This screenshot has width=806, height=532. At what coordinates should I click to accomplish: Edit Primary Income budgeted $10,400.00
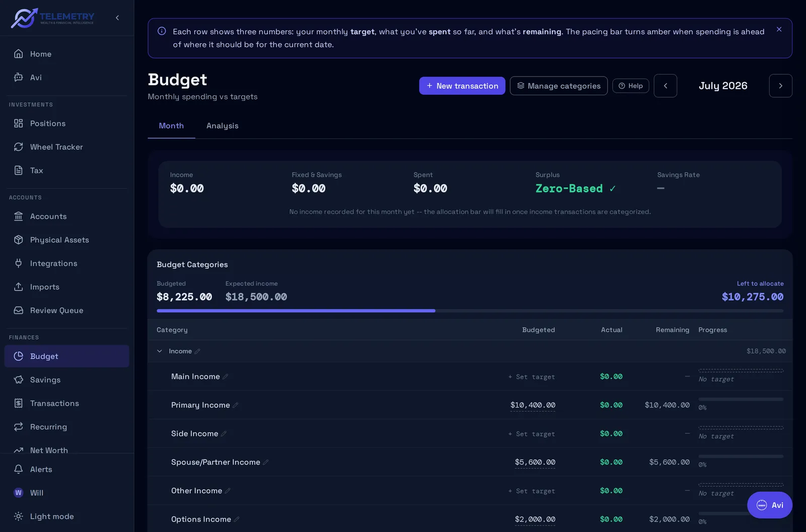point(532,406)
